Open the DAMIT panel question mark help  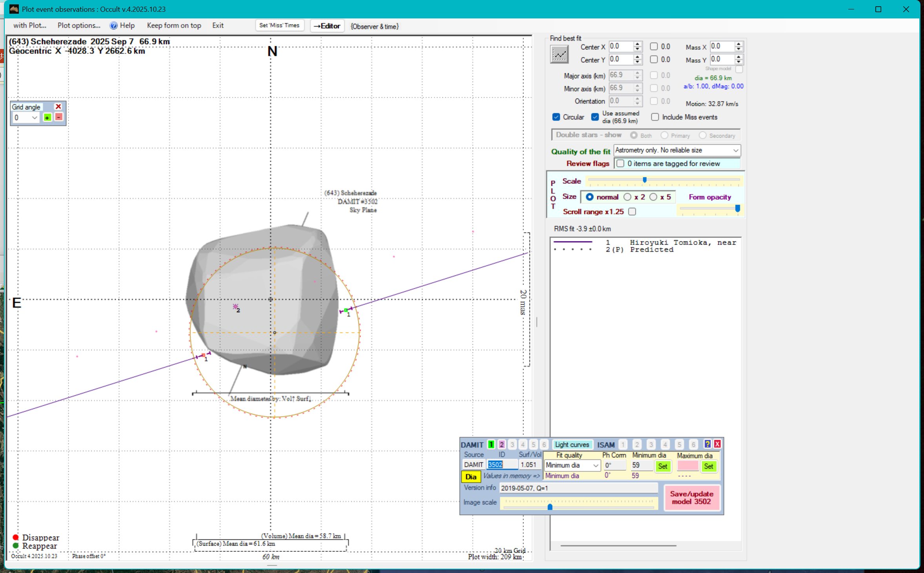point(707,444)
